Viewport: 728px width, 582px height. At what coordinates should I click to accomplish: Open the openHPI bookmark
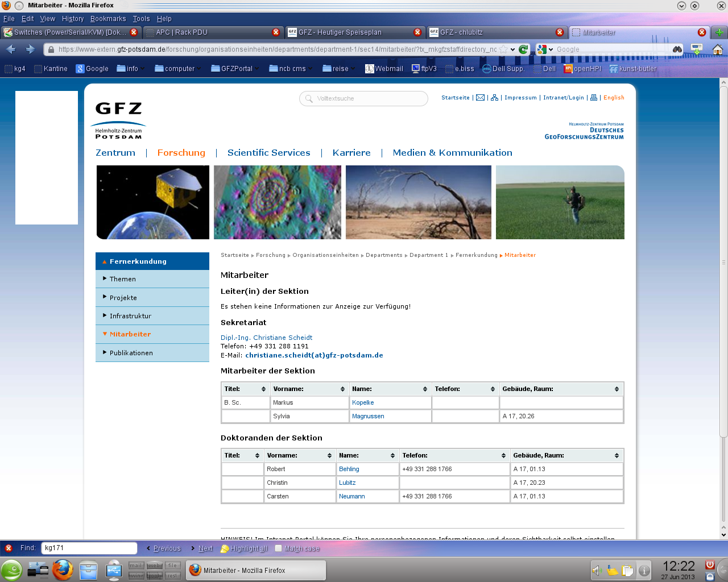[x=582, y=69]
